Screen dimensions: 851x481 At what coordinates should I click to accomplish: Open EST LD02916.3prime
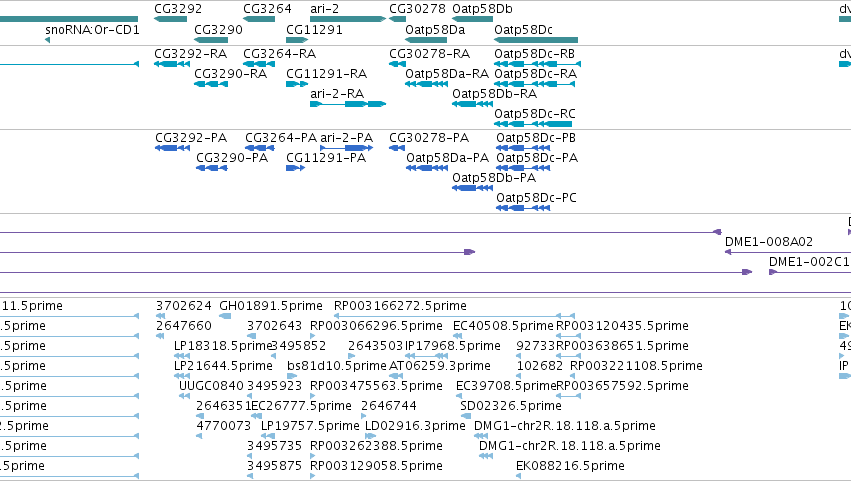coord(415,427)
